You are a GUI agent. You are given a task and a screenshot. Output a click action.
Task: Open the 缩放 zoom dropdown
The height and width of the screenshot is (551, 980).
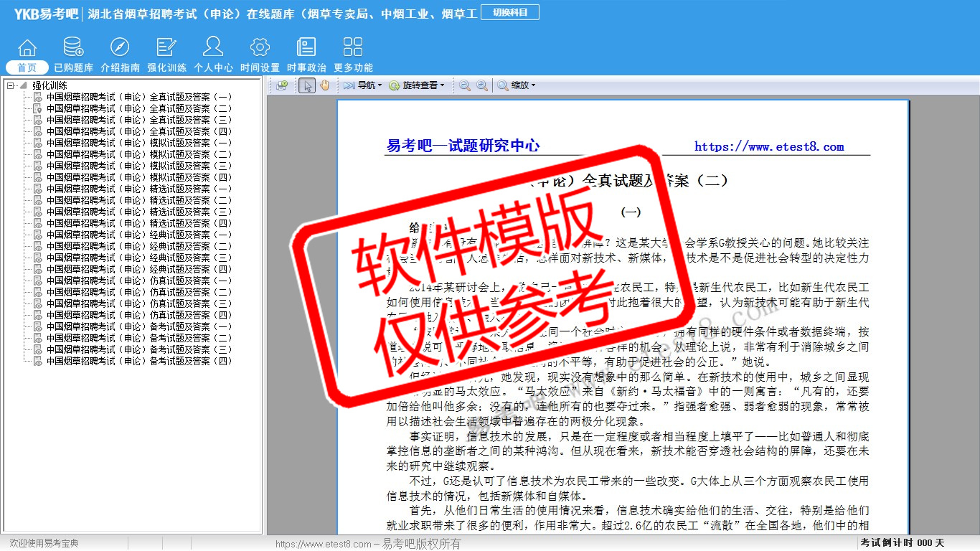point(517,85)
